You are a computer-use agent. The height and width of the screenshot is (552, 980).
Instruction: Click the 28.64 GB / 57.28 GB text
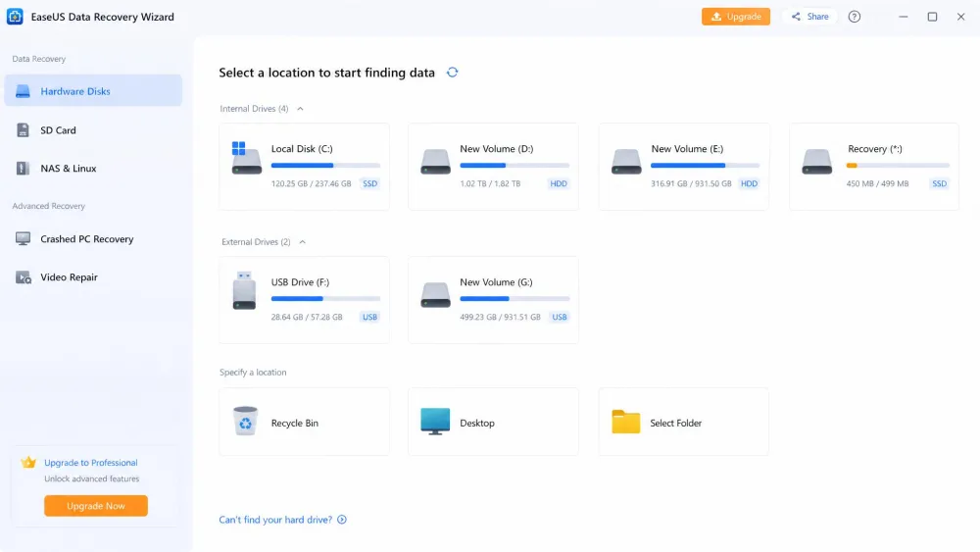click(307, 317)
